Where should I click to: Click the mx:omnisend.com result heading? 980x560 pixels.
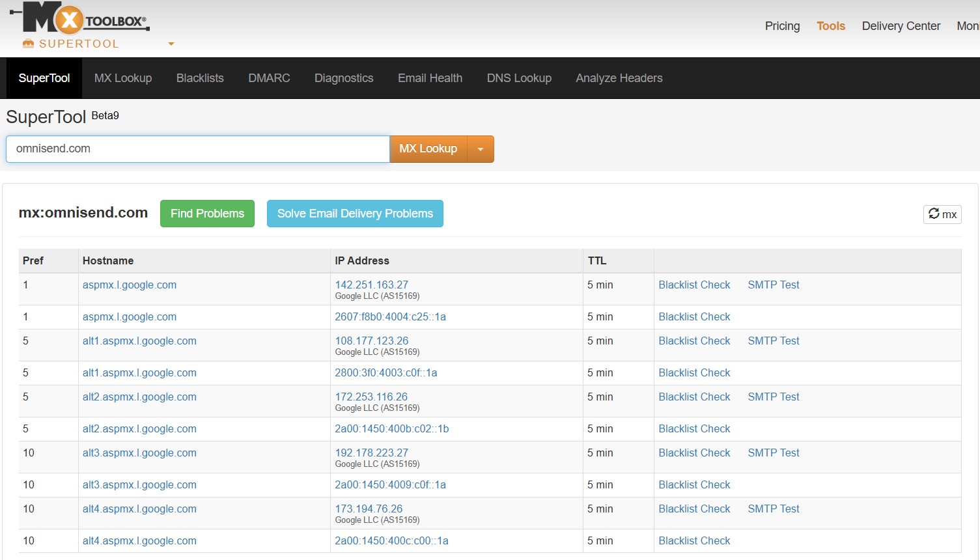pyautogui.click(x=83, y=212)
